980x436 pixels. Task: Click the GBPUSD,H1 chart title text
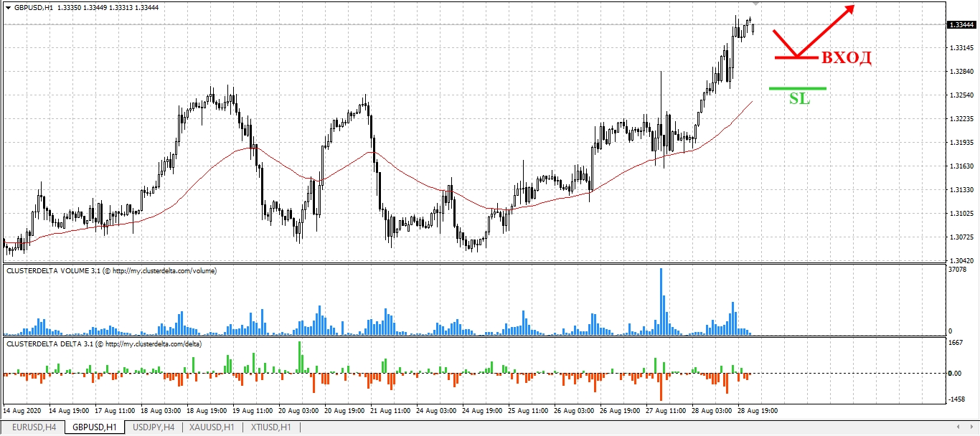pyautogui.click(x=33, y=7)
